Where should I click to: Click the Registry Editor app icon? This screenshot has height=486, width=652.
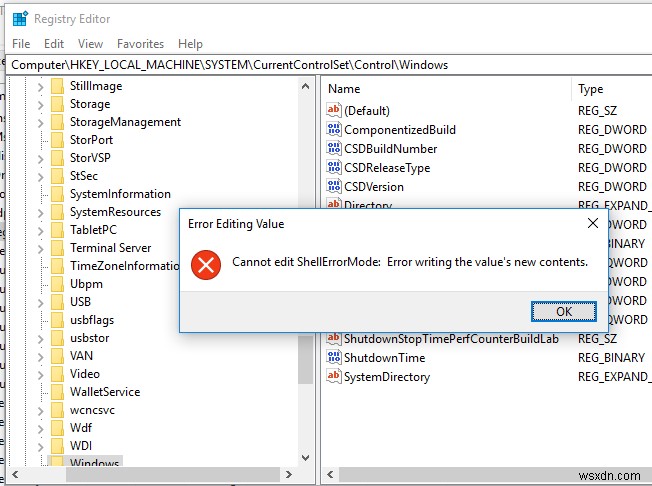[20, 19]
